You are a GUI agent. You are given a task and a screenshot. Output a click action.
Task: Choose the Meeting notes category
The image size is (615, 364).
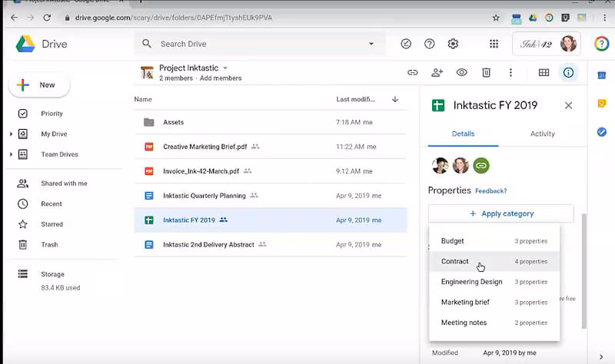tap(494, 323)
